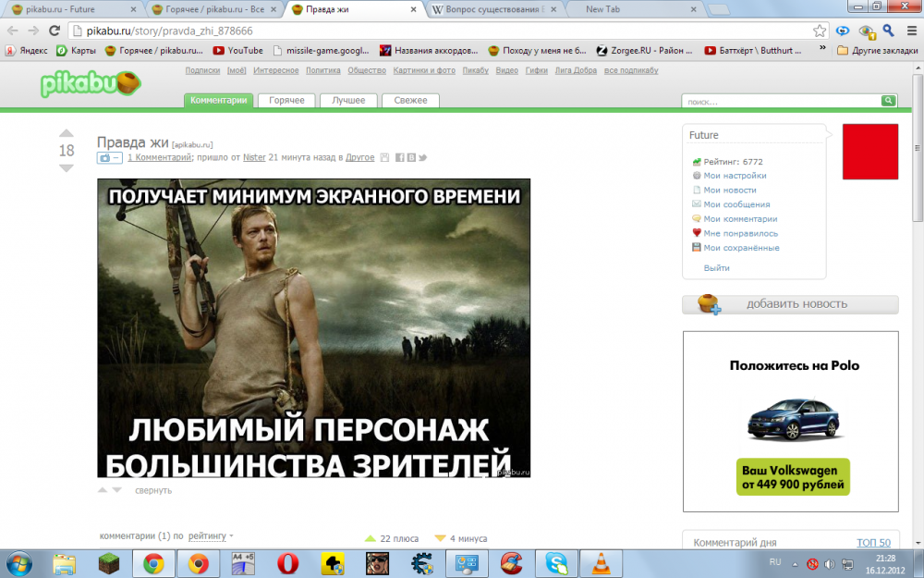Open Opera browser from taskbar
Image resolution: width=924 pixels, height=578 pixels.
(x=287, y=564)
